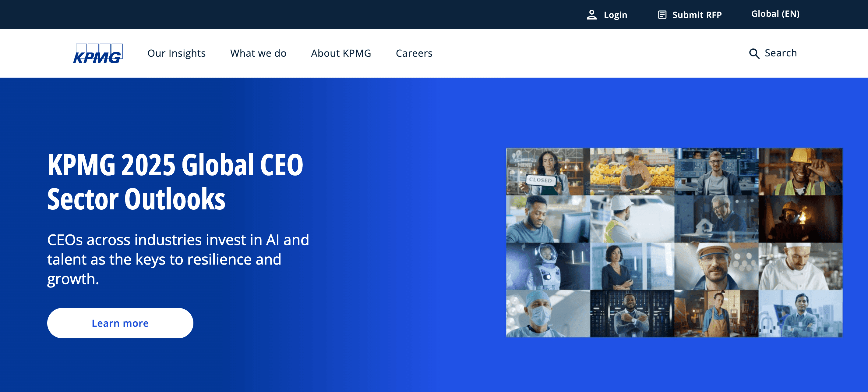Go to the Careers section
The height and width of the screenshot is (392, 868).
(x=414, y=53)
